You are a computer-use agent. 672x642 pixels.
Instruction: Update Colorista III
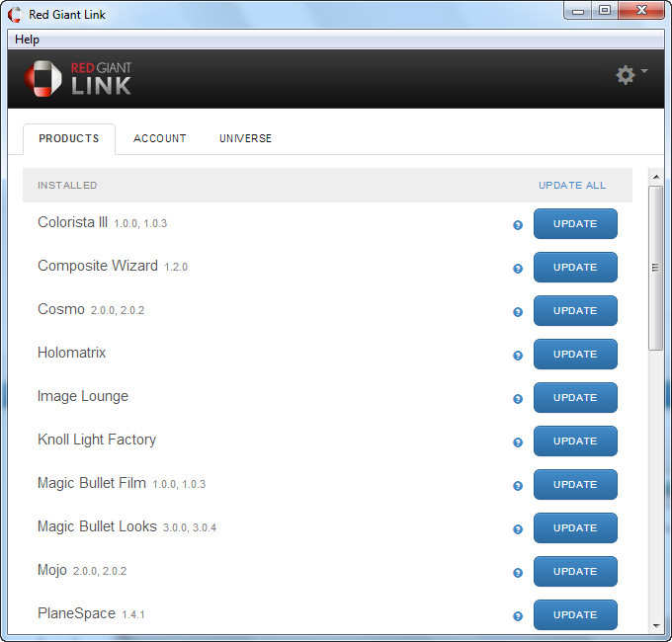point(575,223)
